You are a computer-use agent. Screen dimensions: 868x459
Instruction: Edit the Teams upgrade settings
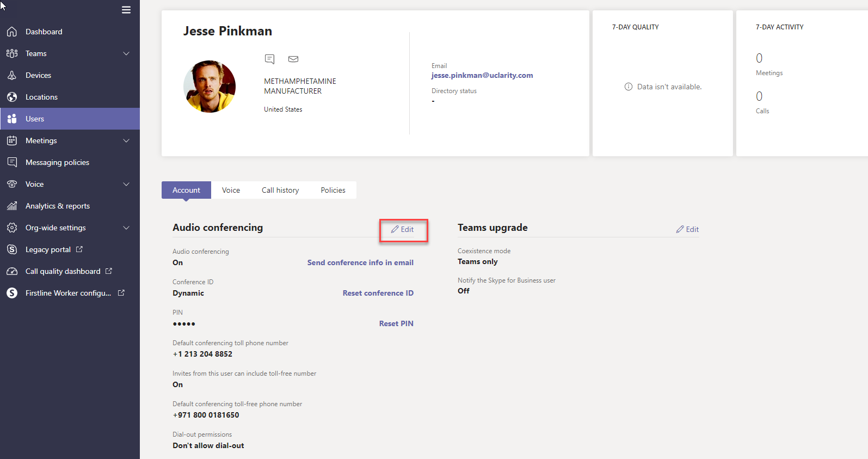(x=687, y=229)
